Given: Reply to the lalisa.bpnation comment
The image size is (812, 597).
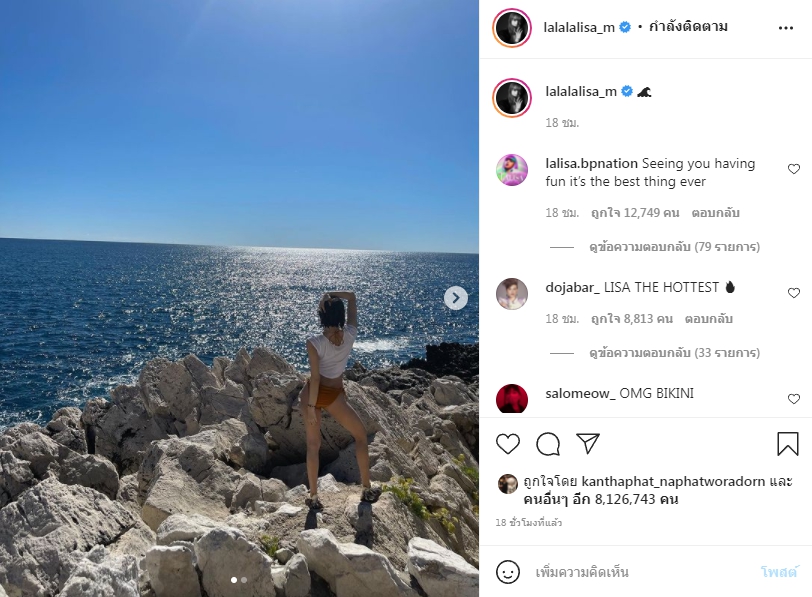Looking at the screenshot, I should pyautogui.click(x=715, y=213).
